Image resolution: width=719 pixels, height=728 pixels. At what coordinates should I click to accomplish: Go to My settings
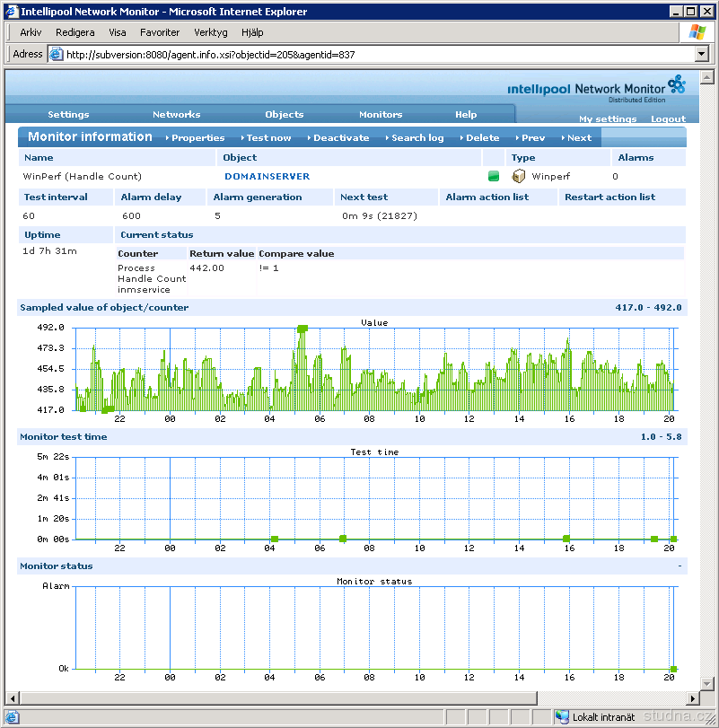[607, 119]
